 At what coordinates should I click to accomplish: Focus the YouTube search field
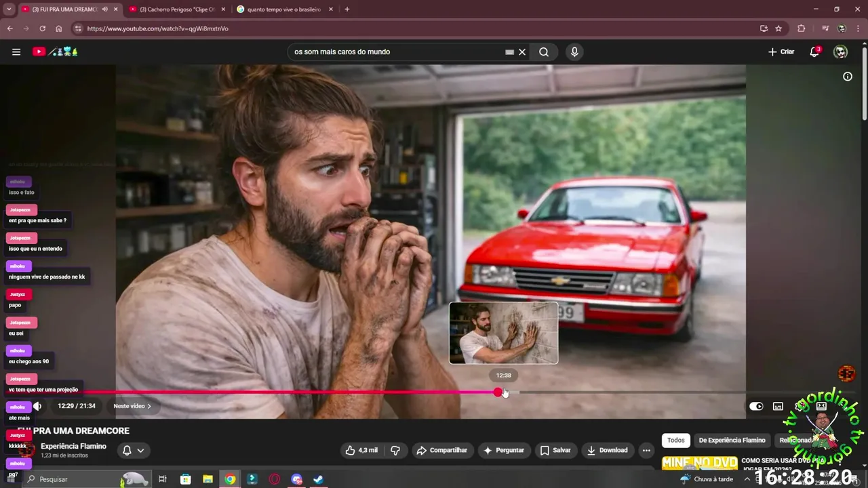pyautogui.click(x=397, y=52)
